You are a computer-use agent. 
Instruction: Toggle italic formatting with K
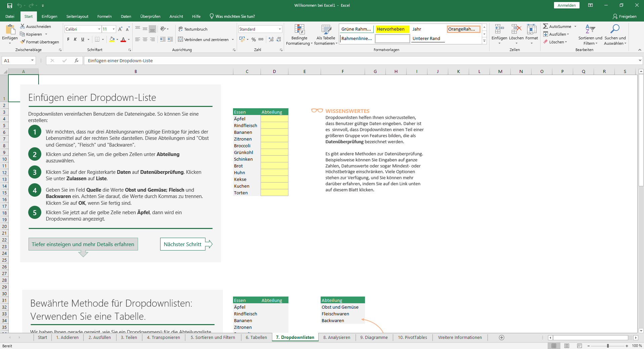75,39
